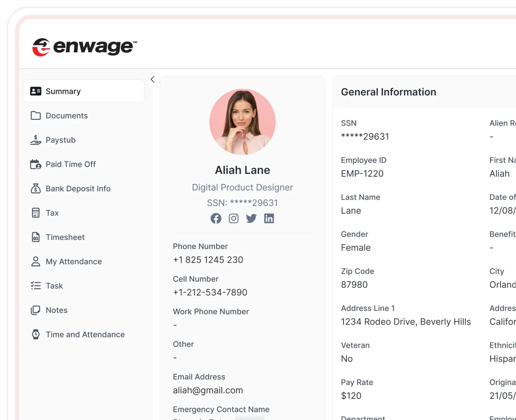Open the Paystub section icon
Image resolution: width=516 pixels, height=420 pixels.
(35, 140)
